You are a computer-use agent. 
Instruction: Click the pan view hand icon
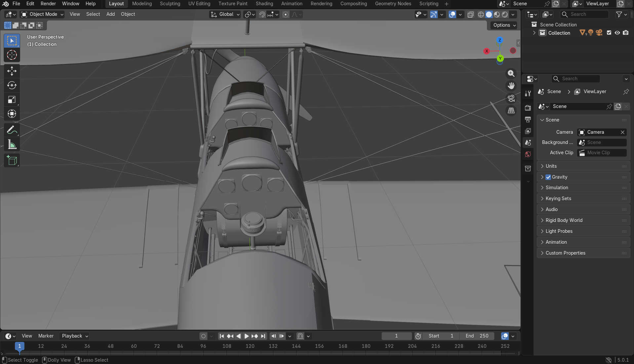[511, 86]
